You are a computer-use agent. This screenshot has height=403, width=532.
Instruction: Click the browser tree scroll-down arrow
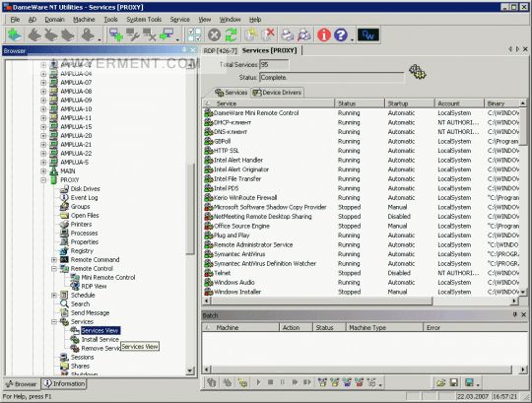pyautogui.click(x=190, y=370)
